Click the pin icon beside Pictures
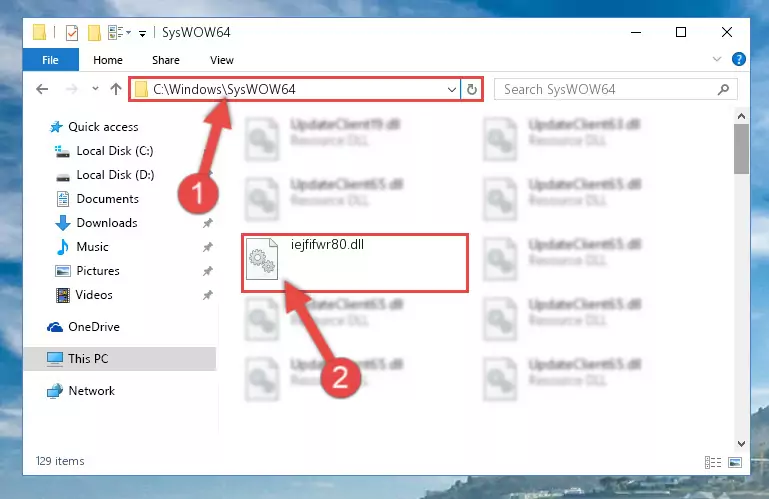This screenshot has width=769, height=499. click(208, 271)
